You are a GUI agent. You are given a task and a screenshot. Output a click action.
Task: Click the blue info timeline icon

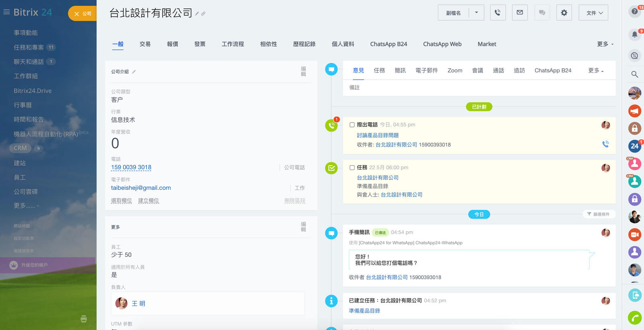331,301
